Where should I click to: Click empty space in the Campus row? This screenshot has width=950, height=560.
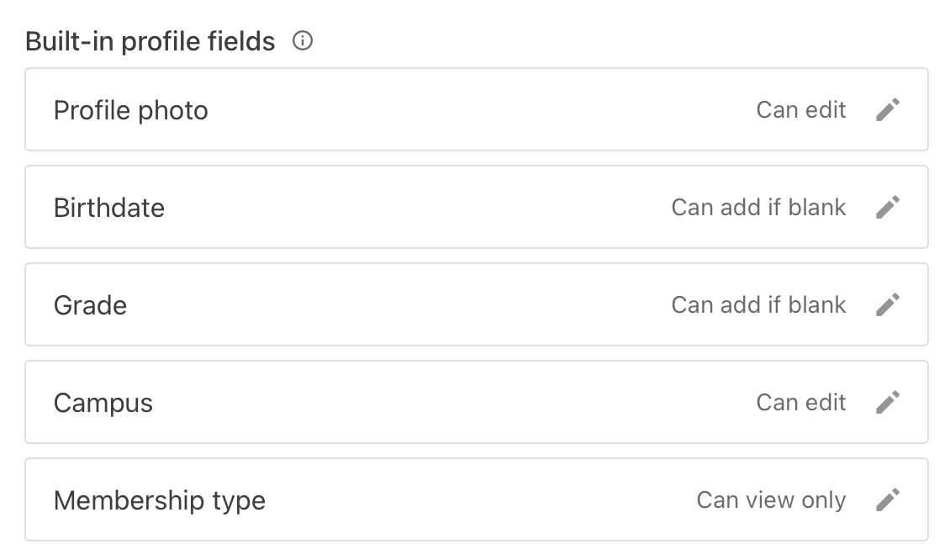click(454, 403)
